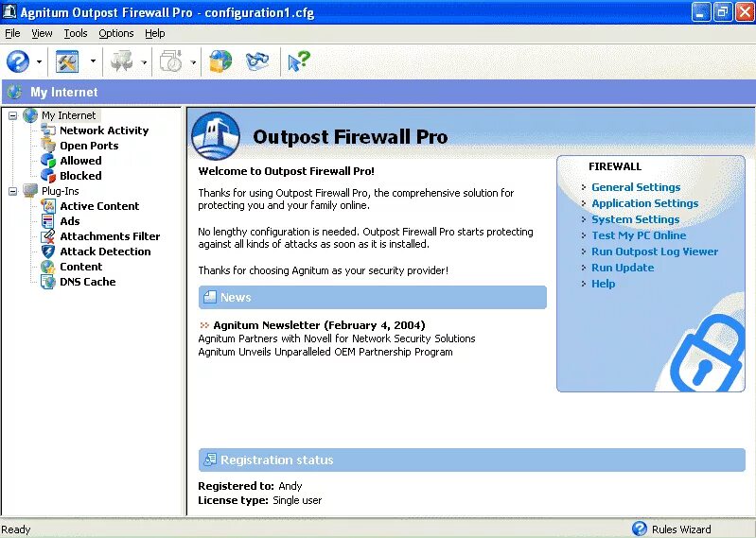Select Network Activity in the tree
The image size is (756, 538).
click(x=104, y=130)
